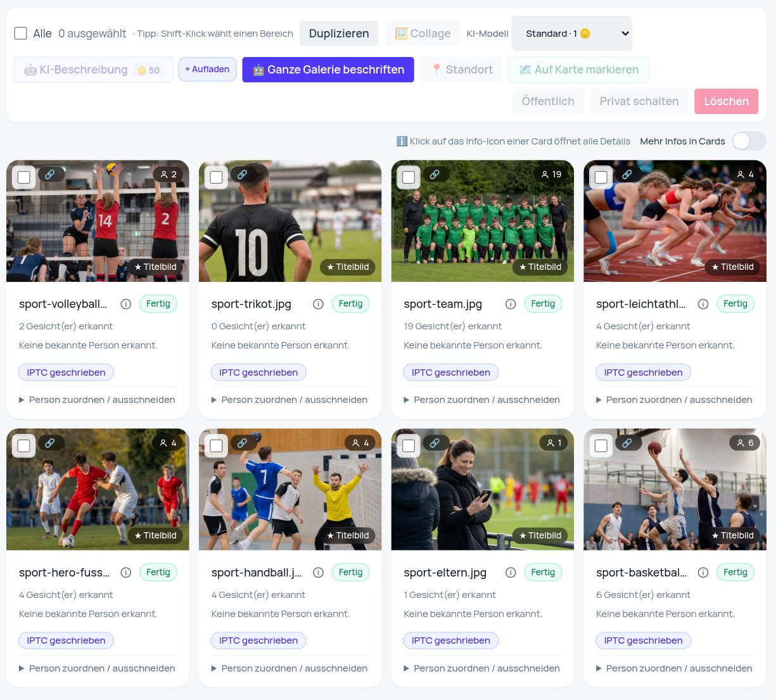Viewport: 776px width, 700px height.
Task: Click the Privat schalten button
Action: coord(639,101)
